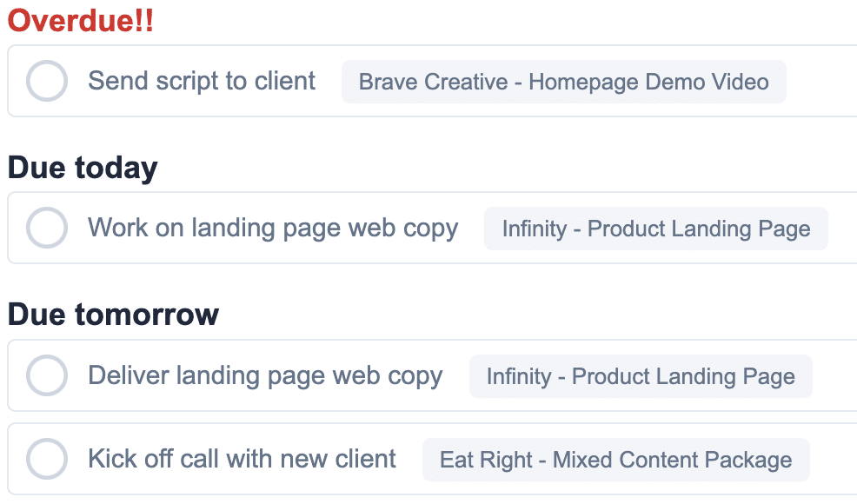Open the 'Brave Creative - Homepage Demo Video' project tag
The image size is (857, 504).
tap(563, 83)
